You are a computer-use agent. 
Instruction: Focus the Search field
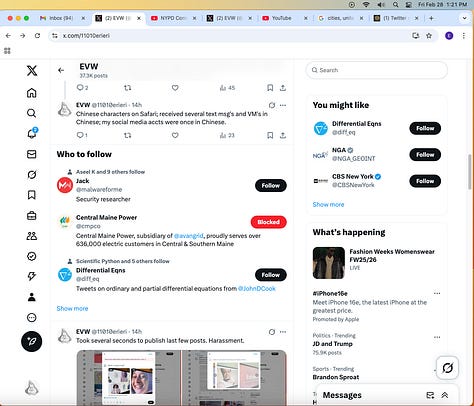[x=377, y=70]
